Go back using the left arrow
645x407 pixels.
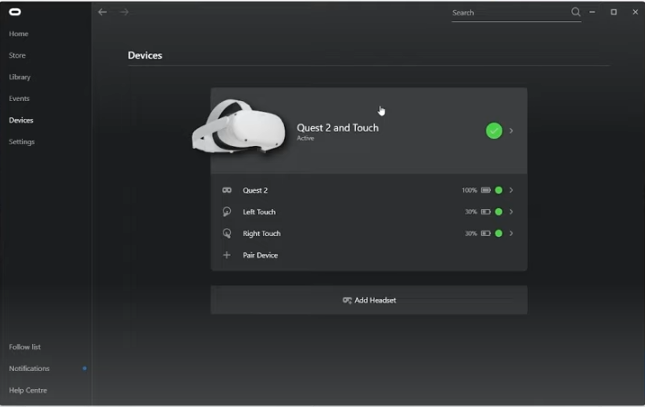click(102, 12)
